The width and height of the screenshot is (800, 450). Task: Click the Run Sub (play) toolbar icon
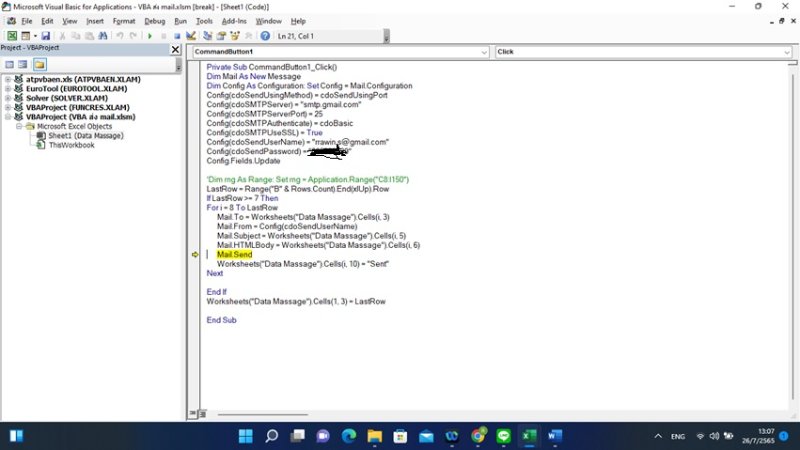point(150,36)
